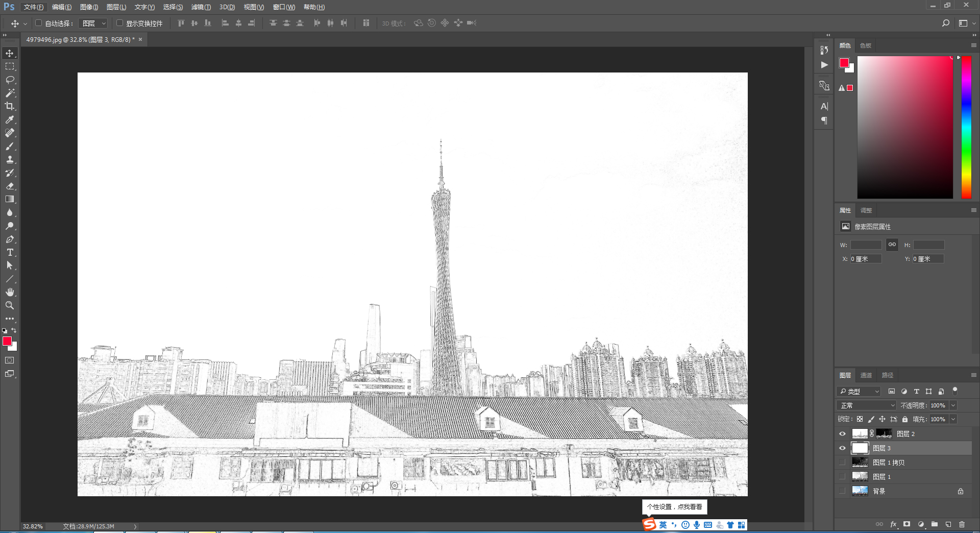Delete layer using the trash icon
This screenshot has width=980, height=533.
(x=962, y=524)
